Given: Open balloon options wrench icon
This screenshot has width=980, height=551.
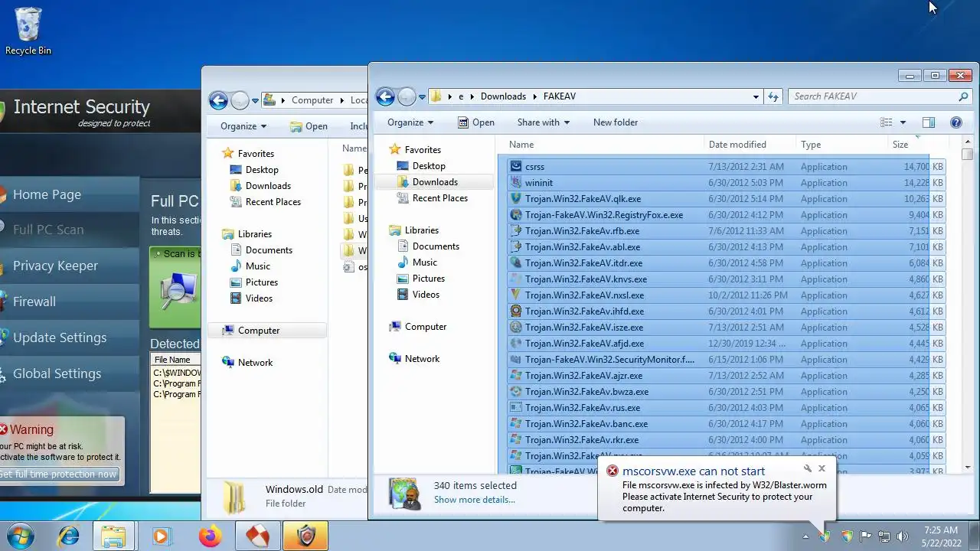Looking at the screenshot, I should (x=807, y=468).
